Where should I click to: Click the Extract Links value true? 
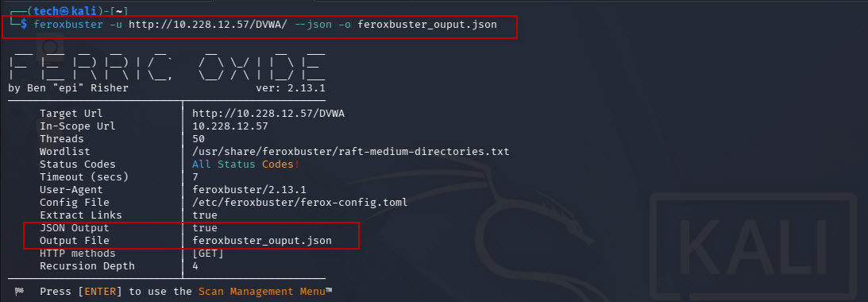205,215
